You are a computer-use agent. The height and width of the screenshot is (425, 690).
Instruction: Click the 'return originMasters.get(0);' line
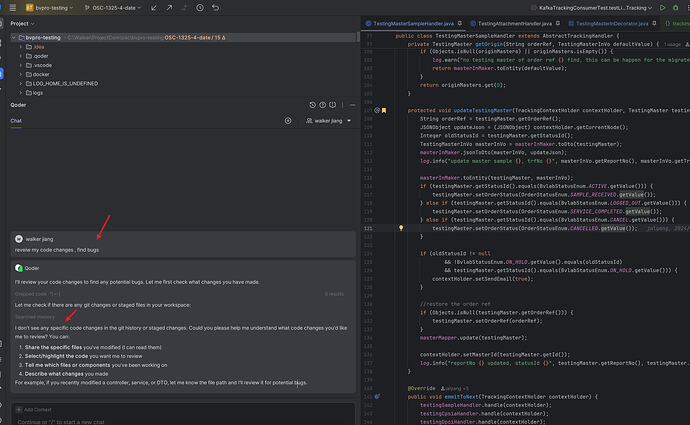click(462, 85)
